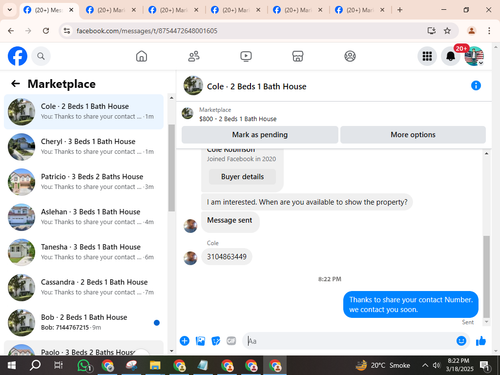Go back with browser back arrow
This screenshot has height=375, width=500.
point(11,31)
